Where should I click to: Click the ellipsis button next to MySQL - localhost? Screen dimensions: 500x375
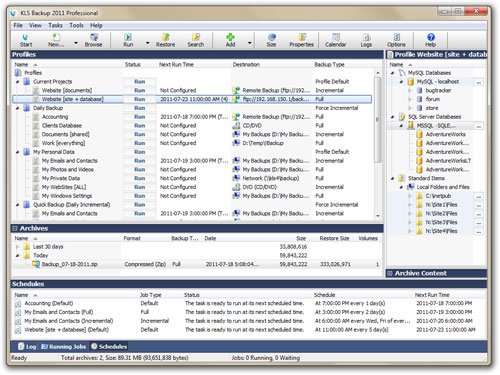point(479,82)
